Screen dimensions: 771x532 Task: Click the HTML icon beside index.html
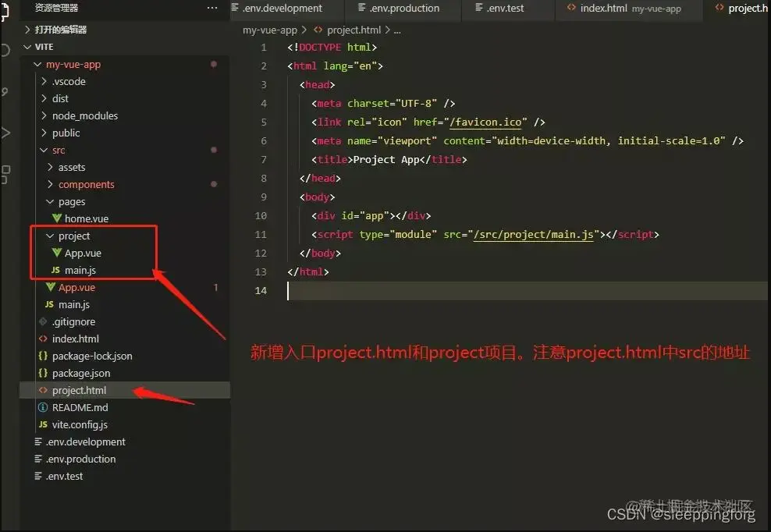43,339
